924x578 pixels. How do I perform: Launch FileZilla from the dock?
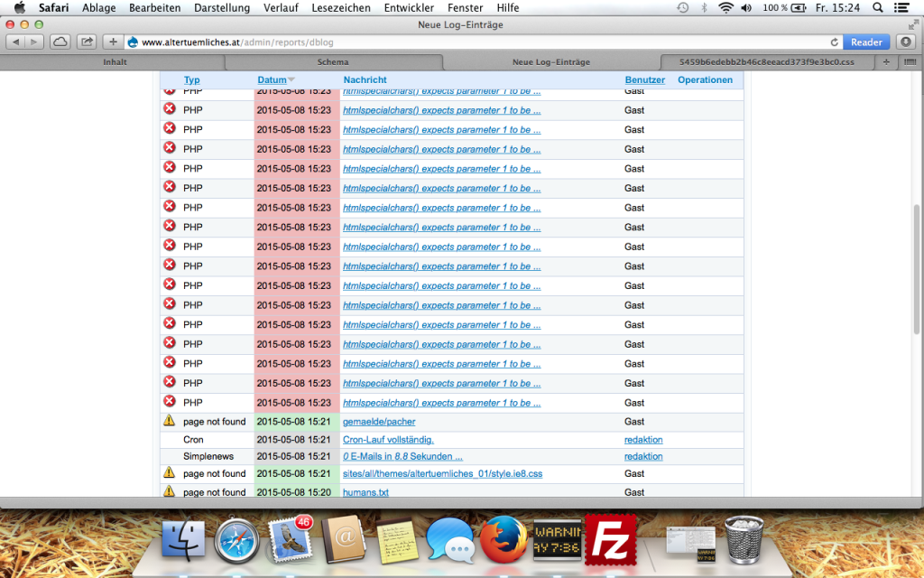pyautogui.click(x=611, y=539)
